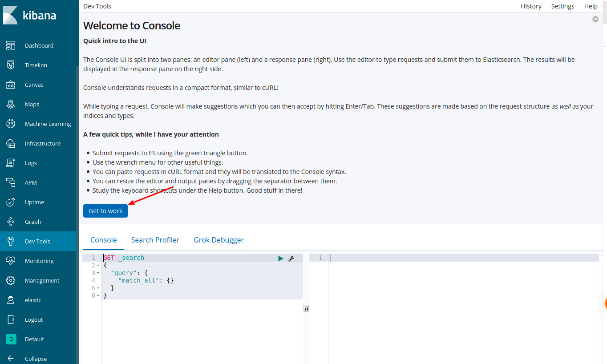Open the Graph sidebar icon
This screenshot has width=607, height=364.
11,222
